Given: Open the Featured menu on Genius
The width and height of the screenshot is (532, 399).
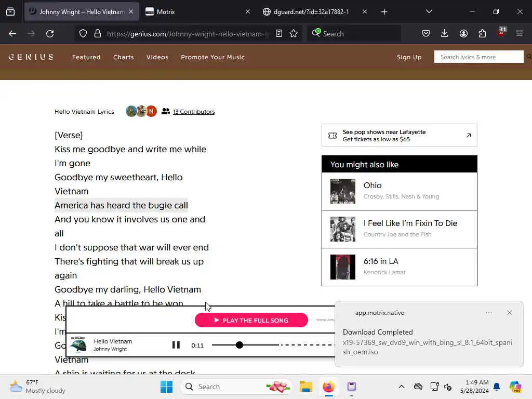Looking at the screenshot, I should point(86,57).
